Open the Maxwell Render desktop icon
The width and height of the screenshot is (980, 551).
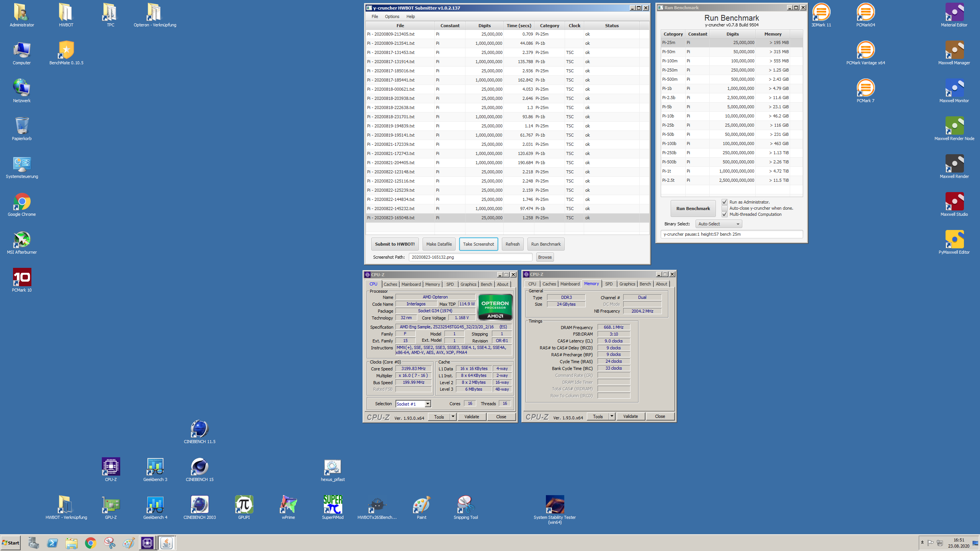(954, 166)
